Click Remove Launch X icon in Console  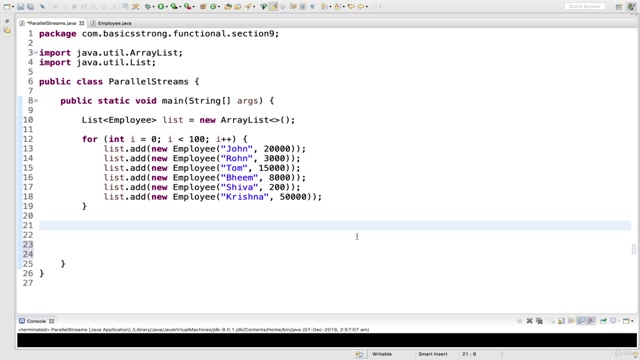529,321
